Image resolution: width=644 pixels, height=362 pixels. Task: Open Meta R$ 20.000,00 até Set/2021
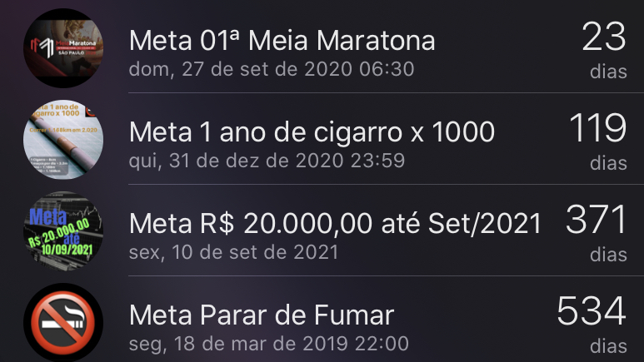click(x=336, y=223)
